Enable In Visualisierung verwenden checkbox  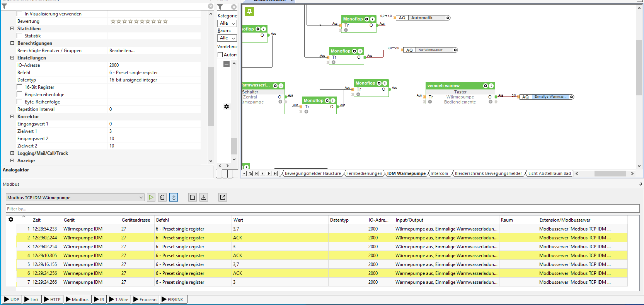coord(20,14)
